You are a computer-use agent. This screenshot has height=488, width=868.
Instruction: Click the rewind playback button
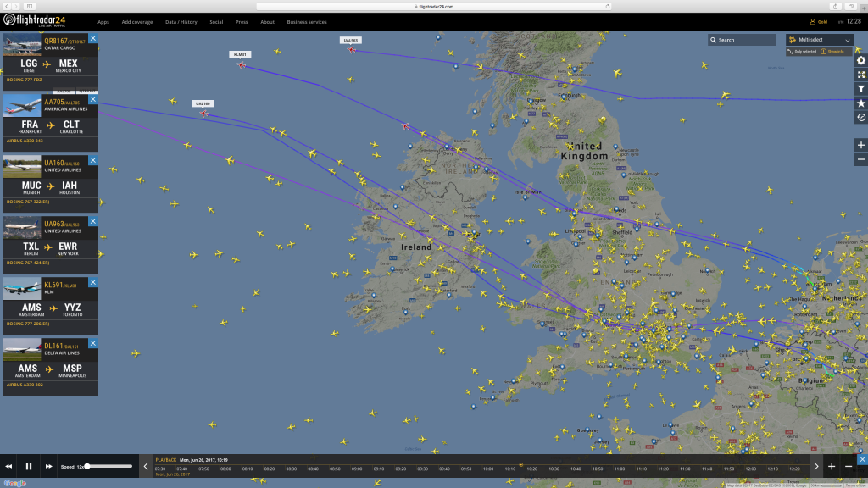8,467
